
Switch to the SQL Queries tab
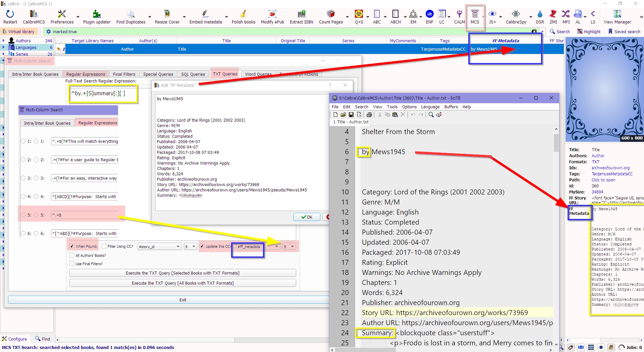193,74
